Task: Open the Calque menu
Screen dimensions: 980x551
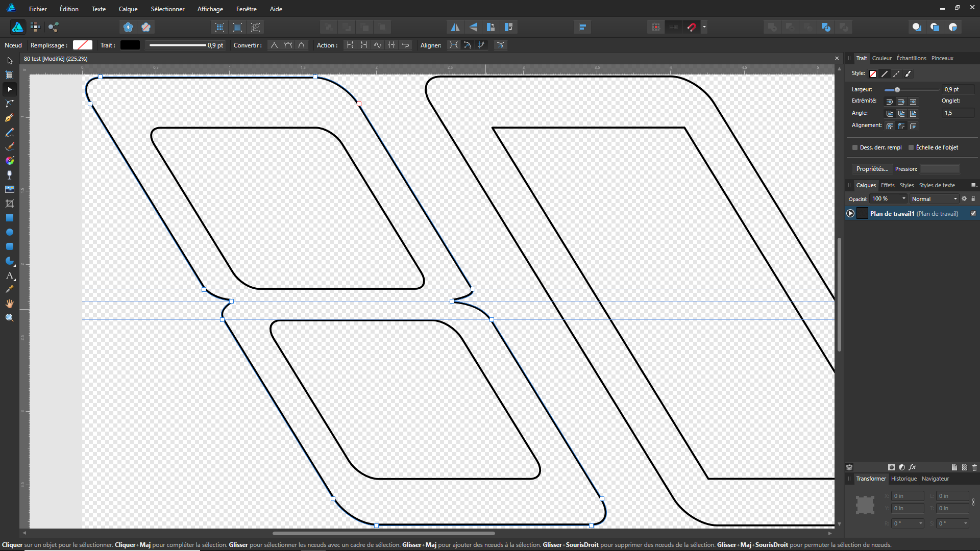Action: [x=128, y=9]
